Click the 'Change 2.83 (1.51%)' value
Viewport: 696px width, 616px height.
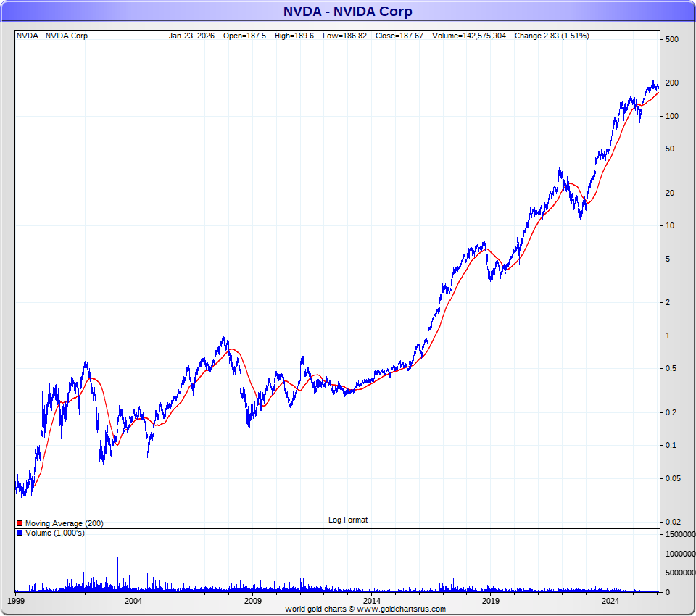(552, 36)
